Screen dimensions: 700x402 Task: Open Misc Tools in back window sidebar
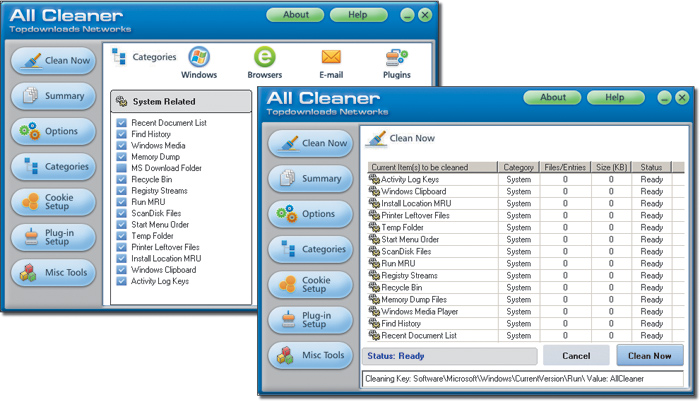(54, 272)
